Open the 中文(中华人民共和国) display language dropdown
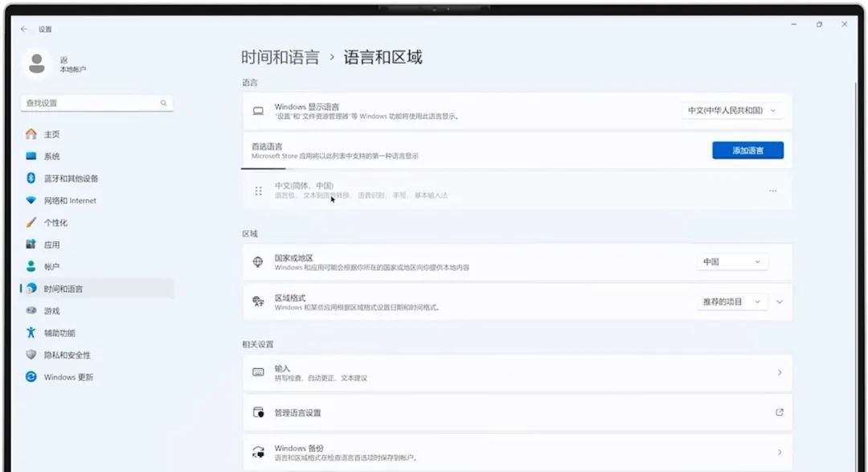868x472 pixels. pyautogui.click(x=732, y=110)
